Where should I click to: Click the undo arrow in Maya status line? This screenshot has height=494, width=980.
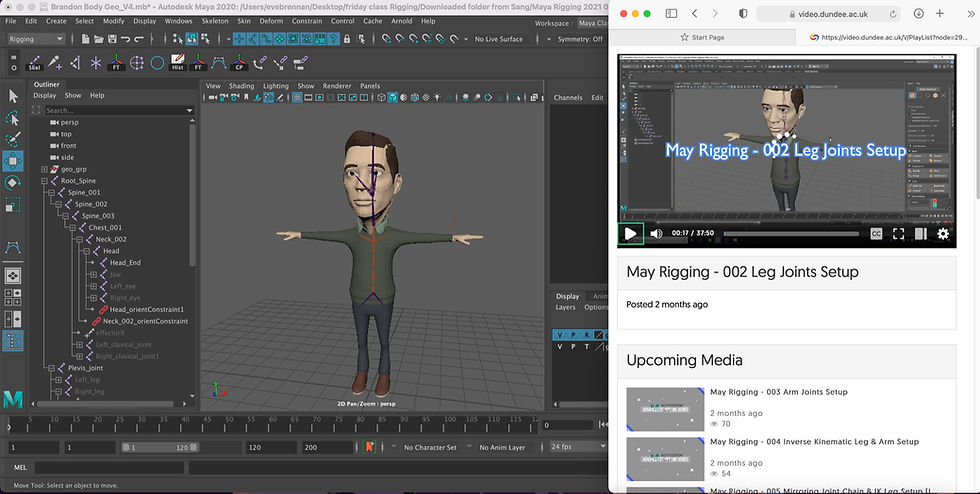[126, 39]
